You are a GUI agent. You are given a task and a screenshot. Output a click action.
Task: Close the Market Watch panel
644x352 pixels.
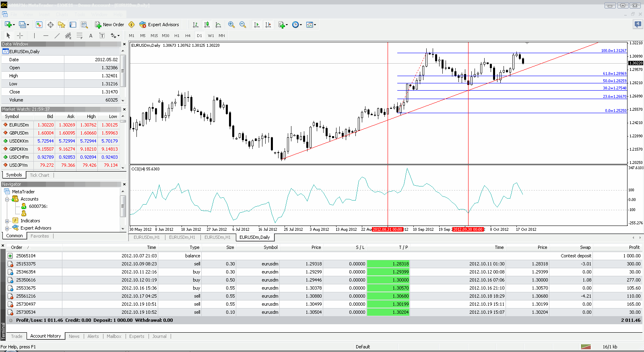[124, 109]
